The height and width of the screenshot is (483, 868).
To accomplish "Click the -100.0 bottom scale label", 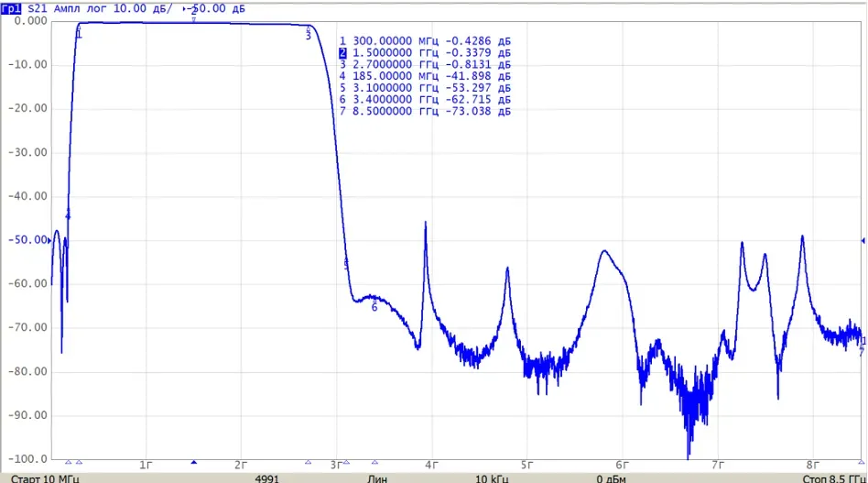I will click(27, 458).
